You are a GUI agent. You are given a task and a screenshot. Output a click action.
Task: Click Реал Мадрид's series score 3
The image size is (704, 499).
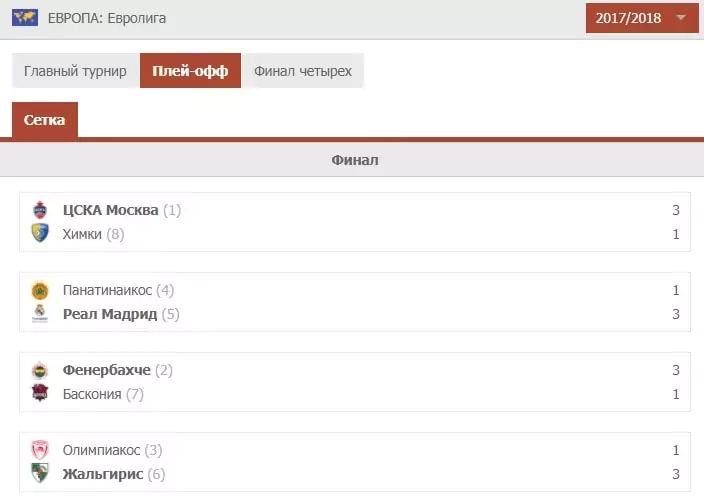point(676,314)
